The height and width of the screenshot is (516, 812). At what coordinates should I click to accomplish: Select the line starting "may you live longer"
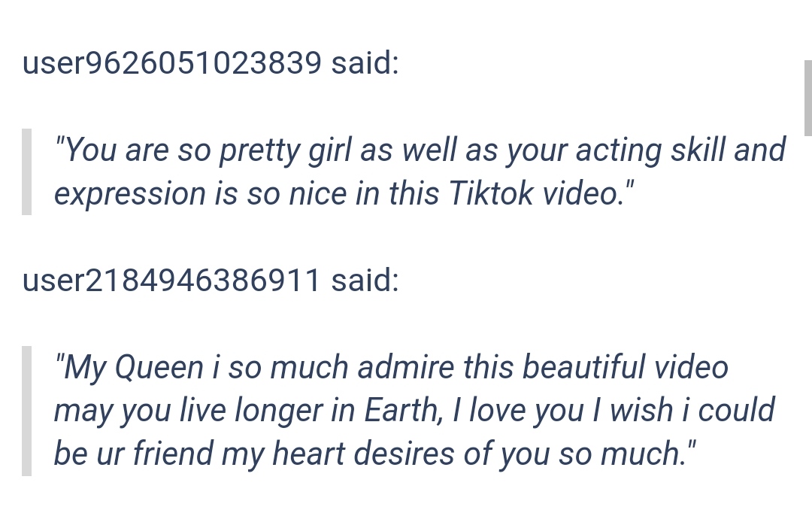(x=414, y=411)
